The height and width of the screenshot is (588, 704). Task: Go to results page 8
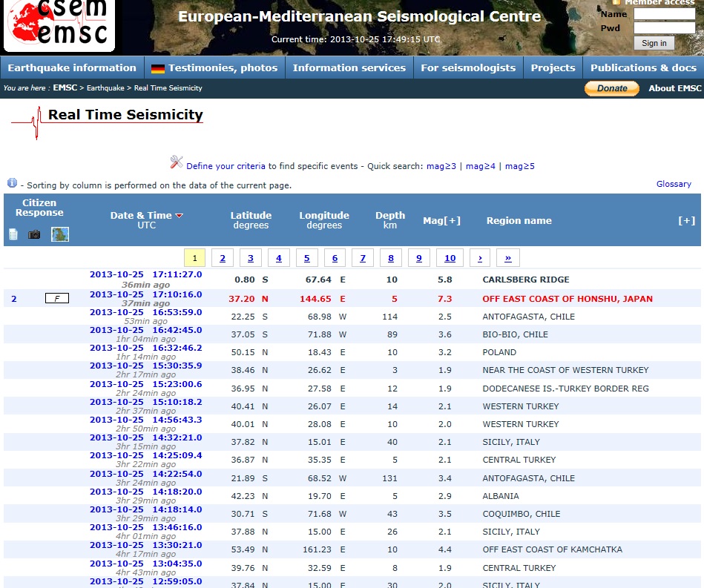point(391,258)
